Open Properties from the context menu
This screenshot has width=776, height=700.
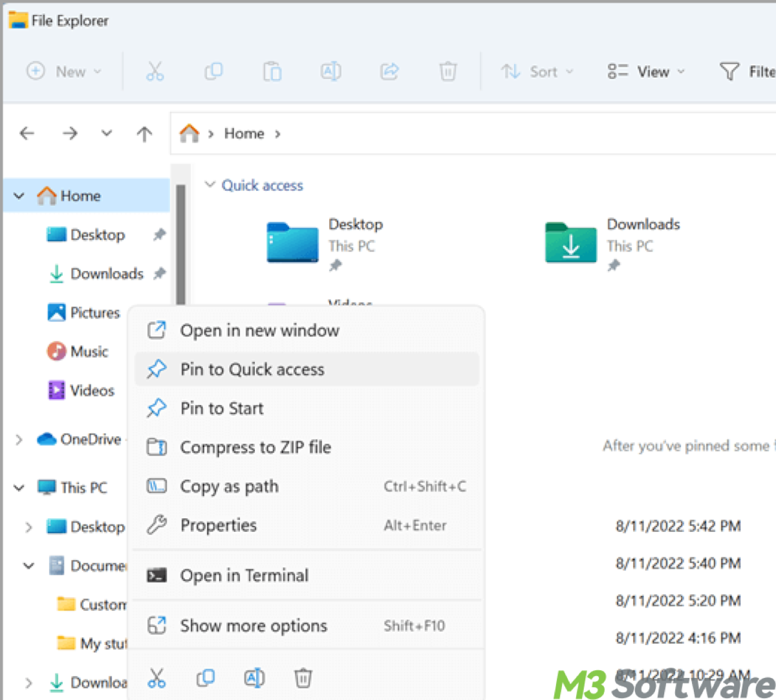click(307, 525)
